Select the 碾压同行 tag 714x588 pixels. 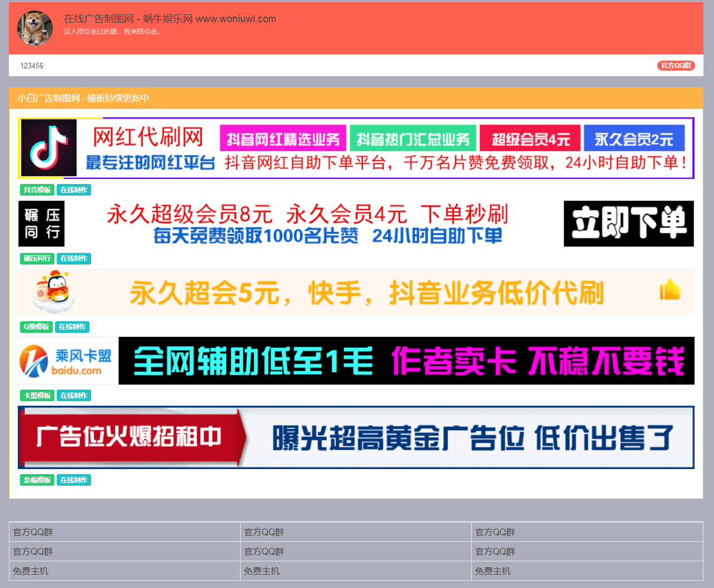tap(37, 258)
